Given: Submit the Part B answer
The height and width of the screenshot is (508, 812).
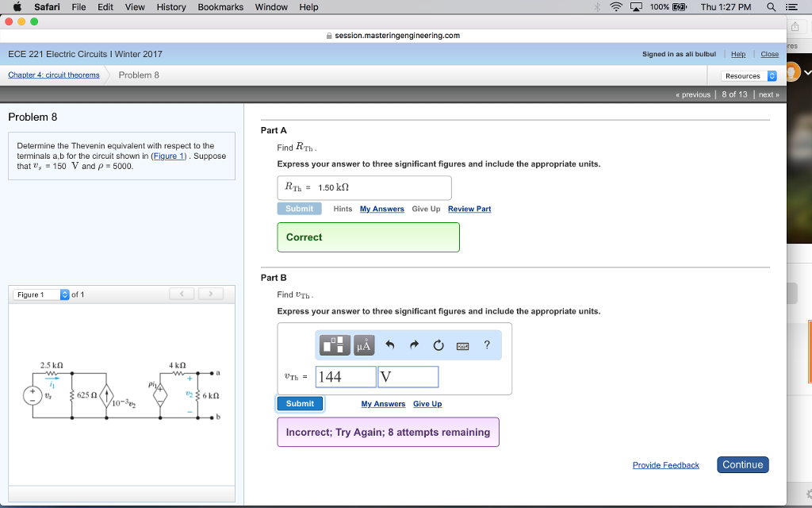Looking at the screenshot, I should (x=300, y=403).
